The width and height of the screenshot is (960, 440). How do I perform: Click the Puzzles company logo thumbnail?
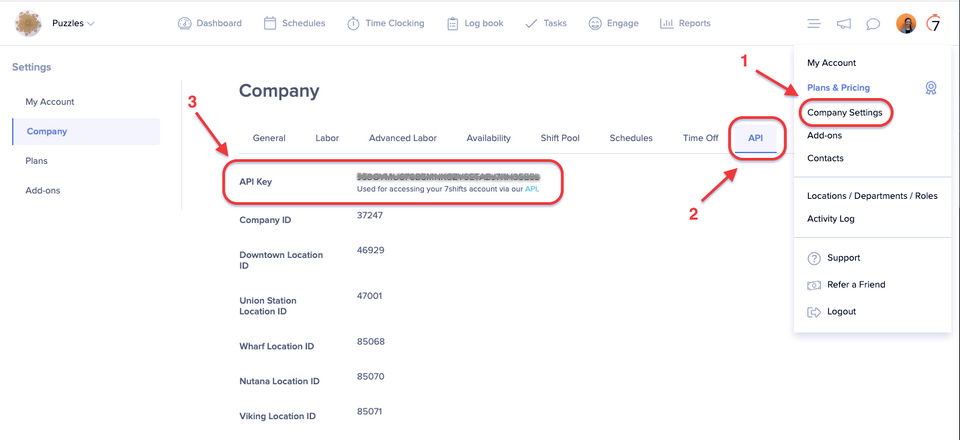tap(28, 24)
